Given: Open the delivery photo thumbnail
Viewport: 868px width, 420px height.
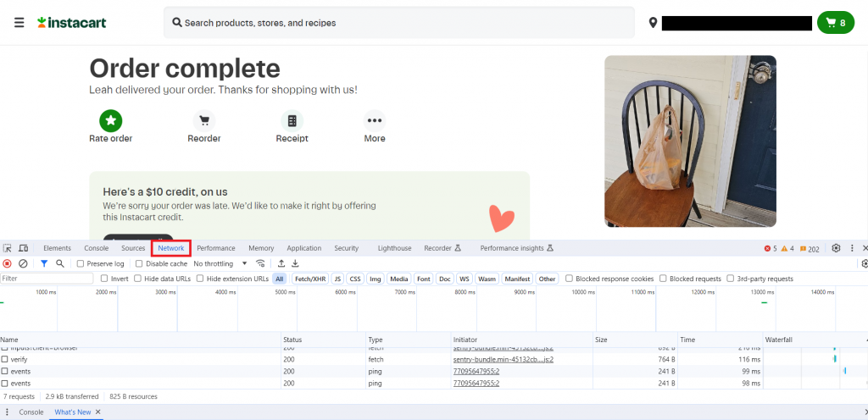Looking at the screenshot, I should [x=690, y=141].
